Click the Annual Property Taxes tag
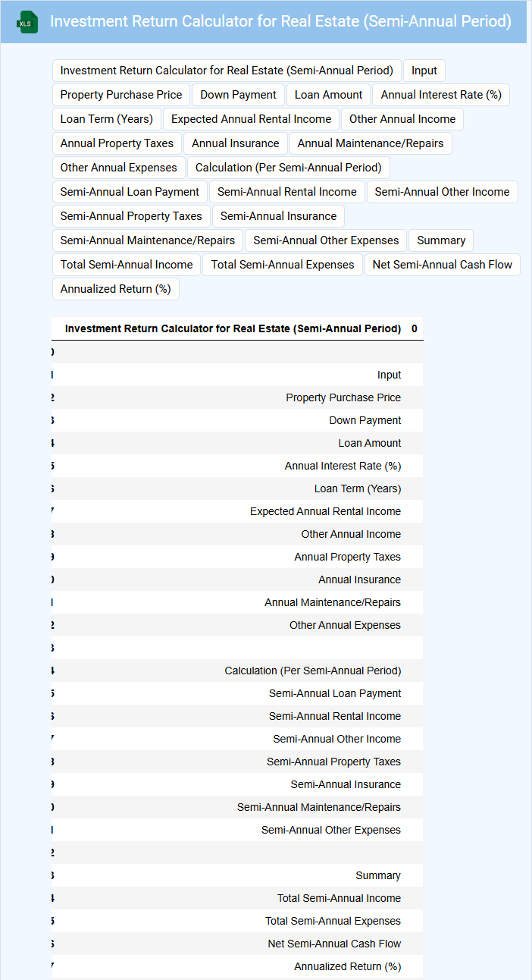The height and width of the screenshot is (980, 532). click(x=117, y=143)
